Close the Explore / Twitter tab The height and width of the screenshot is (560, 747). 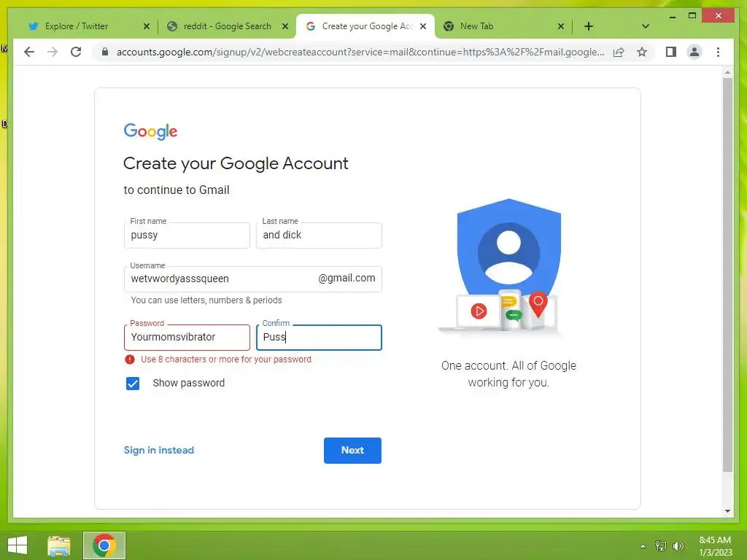click(147, 26)
